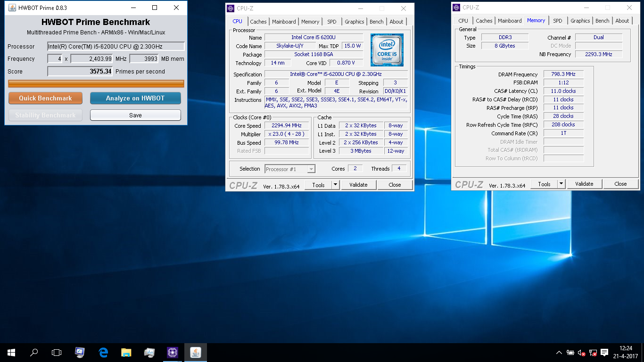644x362 pixels.
Task: Open the Memory tab in the left CPU-Z window
Action: pyautogui.click(x=310, y=22)
